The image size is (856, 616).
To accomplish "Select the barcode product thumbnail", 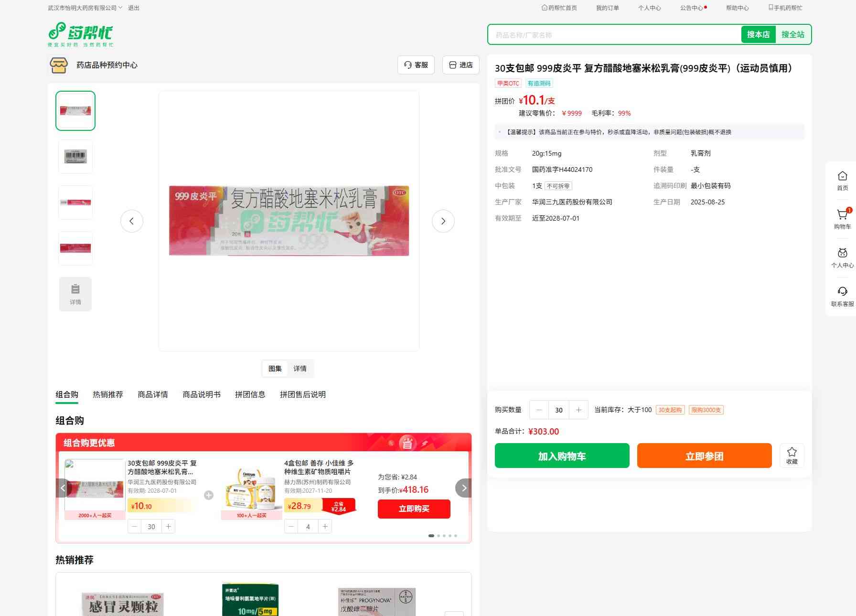I will click(75, 156).
